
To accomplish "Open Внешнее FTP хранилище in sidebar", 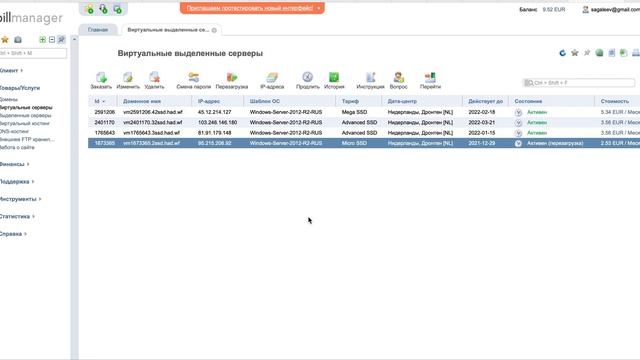I will (27, 139).
